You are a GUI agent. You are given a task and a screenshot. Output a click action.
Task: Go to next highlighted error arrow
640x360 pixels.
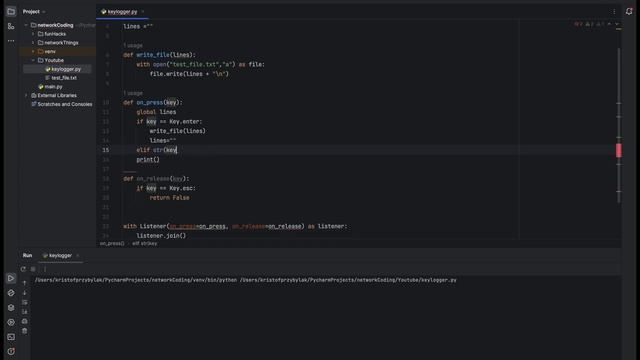(617, 24)
